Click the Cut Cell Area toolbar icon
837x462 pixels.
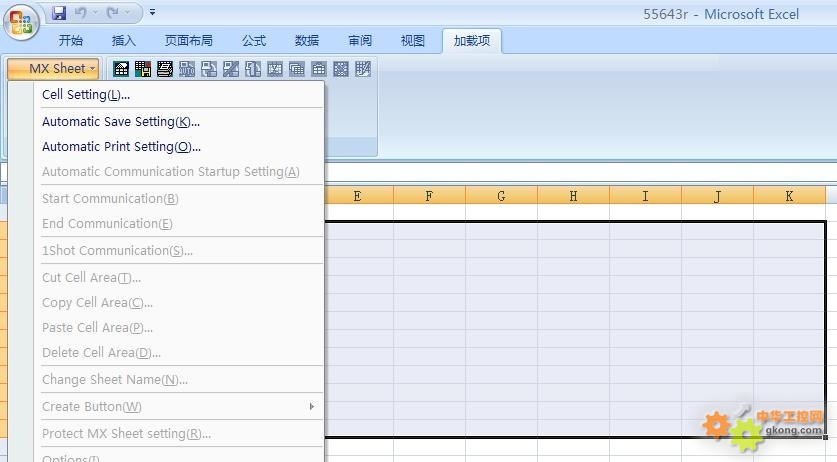click(x=275, y=69)
